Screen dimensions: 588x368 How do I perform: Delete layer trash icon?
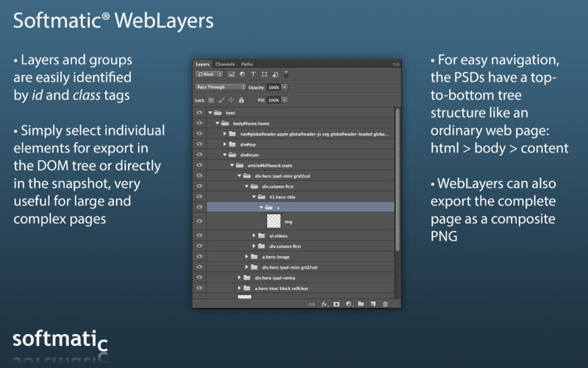coord(385,304)
